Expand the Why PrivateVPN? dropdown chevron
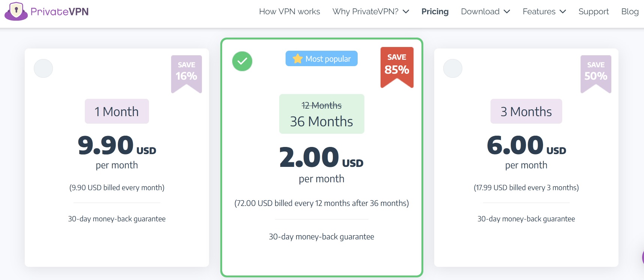This screenshot has height=280, width=644. click(x=406, y=12)
